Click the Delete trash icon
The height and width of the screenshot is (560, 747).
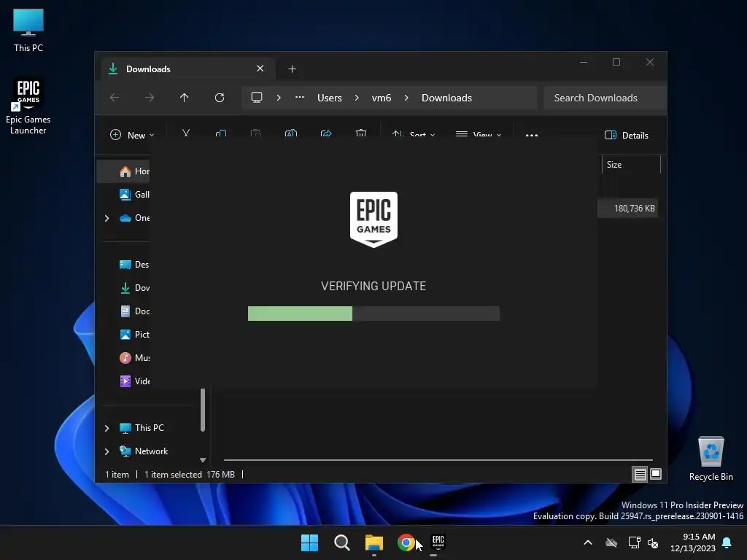click(x=361, y=134)
